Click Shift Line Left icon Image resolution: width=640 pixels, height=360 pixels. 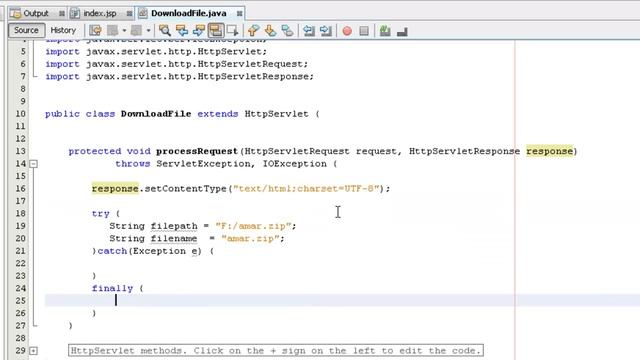pos(309,31)
